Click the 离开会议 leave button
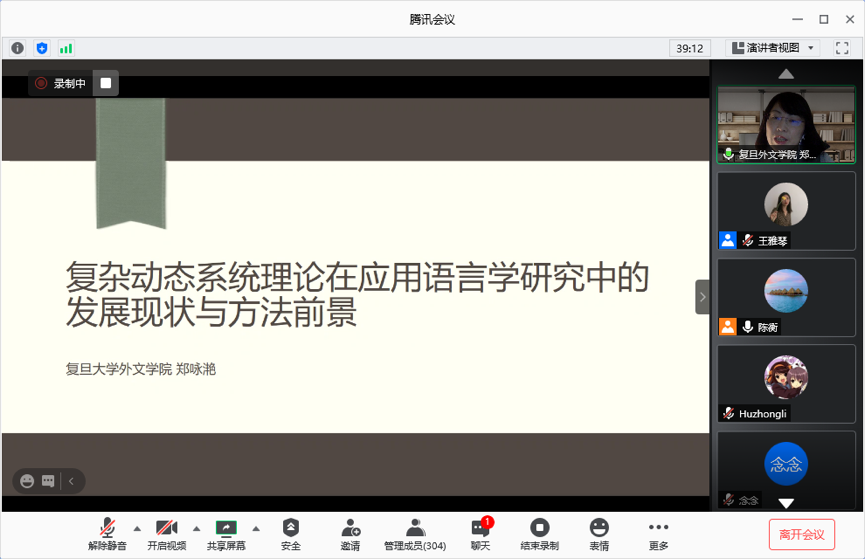865x559 pixels. tap(801, 534)
